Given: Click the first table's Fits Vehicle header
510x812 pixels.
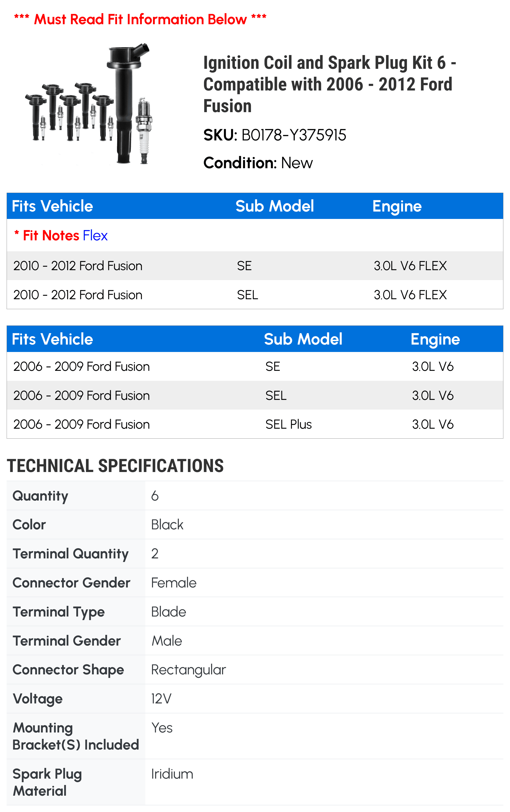Looking at the screenshot, I should [52, 206].
